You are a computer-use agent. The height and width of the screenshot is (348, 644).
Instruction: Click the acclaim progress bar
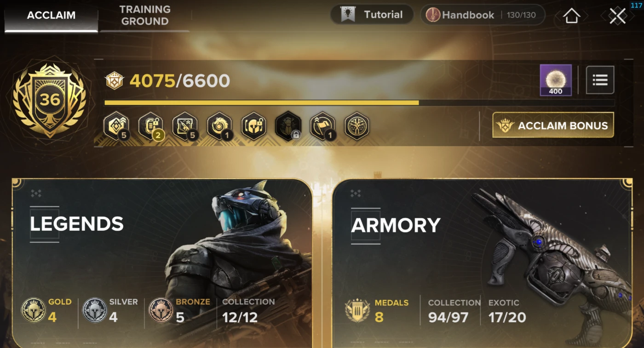click(359, 103)
